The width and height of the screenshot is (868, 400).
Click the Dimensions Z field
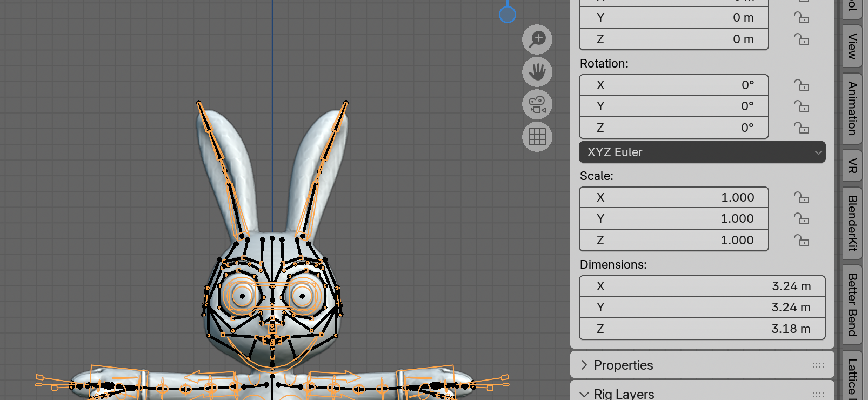pos(702,329)
